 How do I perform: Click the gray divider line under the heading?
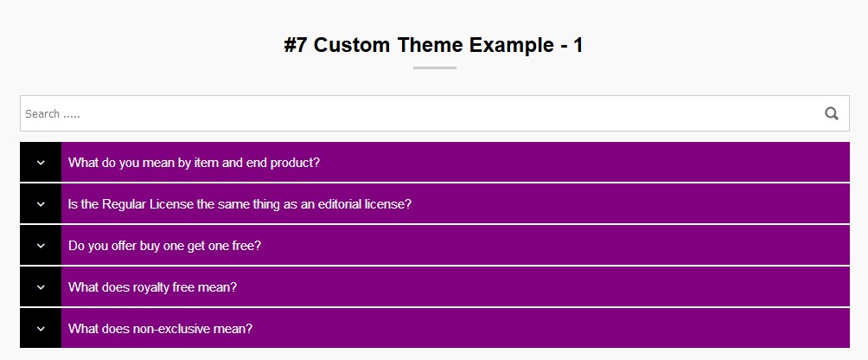[x=434, y=67]
